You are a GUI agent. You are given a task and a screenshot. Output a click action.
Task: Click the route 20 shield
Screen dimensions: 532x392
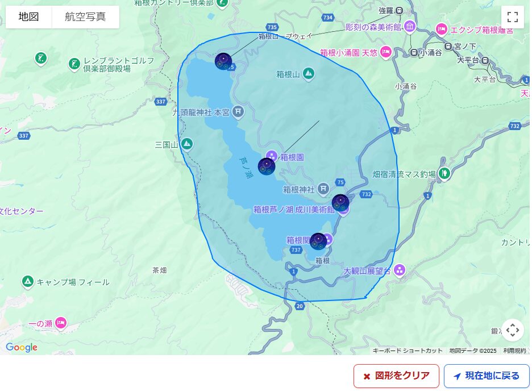tap(299, 306)
